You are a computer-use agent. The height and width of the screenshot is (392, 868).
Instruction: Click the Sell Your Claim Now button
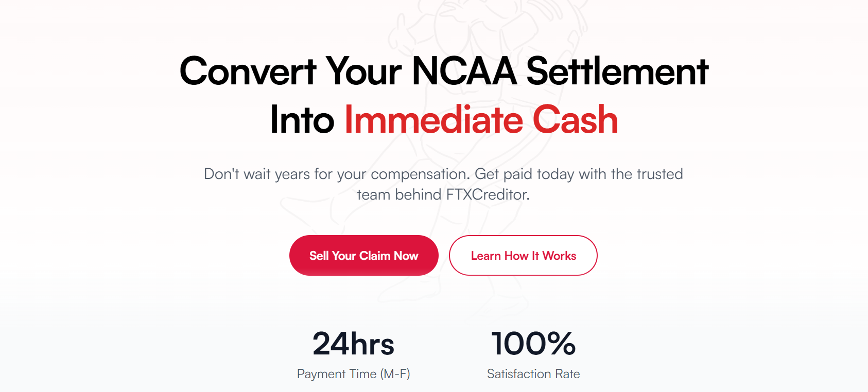tap(363, 256)
